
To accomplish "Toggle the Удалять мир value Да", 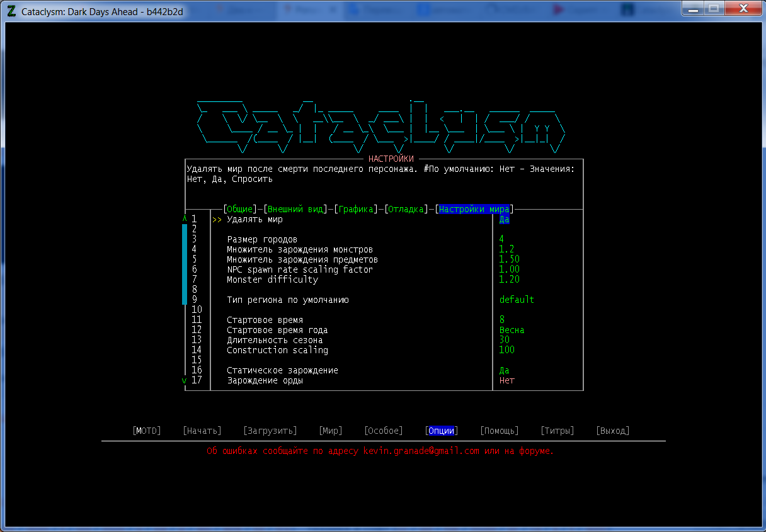I will pyautogui.click(x=504, y=219).
